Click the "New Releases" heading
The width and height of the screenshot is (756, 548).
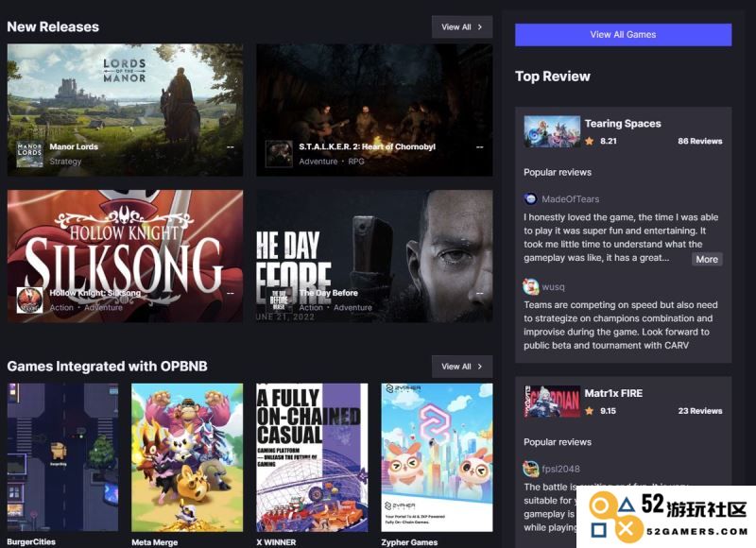(53, 27)
